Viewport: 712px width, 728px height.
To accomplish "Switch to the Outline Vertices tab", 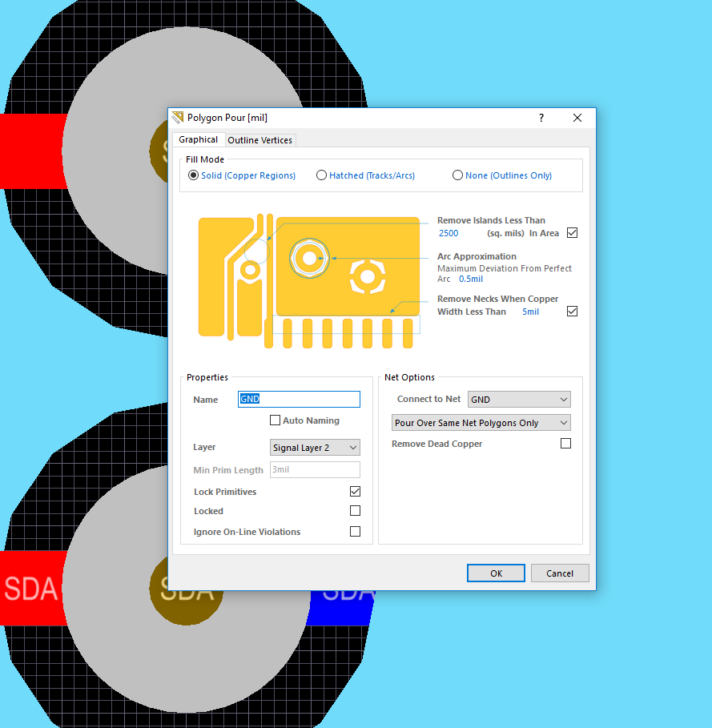I will click(260, 140).
